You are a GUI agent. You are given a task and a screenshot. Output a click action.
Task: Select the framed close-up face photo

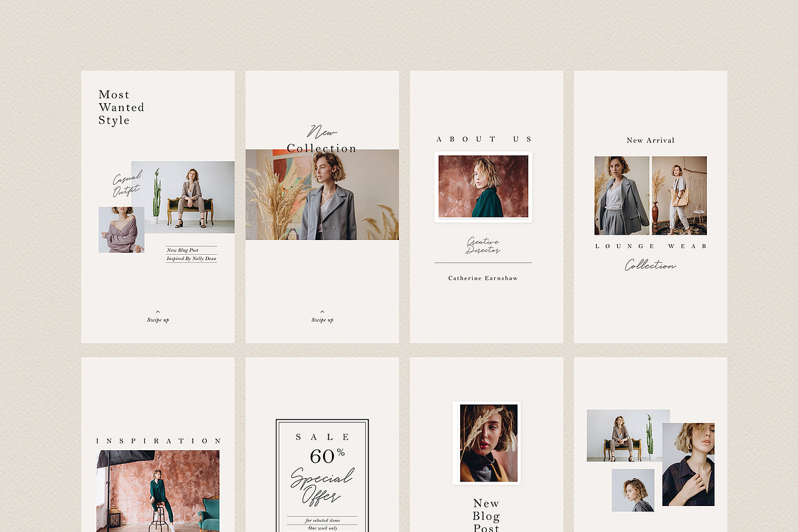pos(487,443)
